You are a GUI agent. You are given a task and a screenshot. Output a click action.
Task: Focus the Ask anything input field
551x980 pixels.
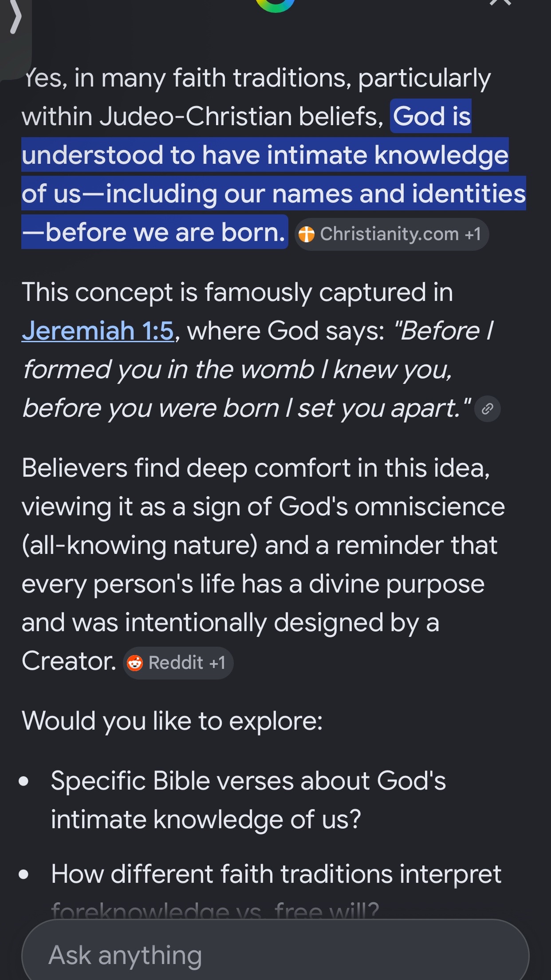(275, 954)
